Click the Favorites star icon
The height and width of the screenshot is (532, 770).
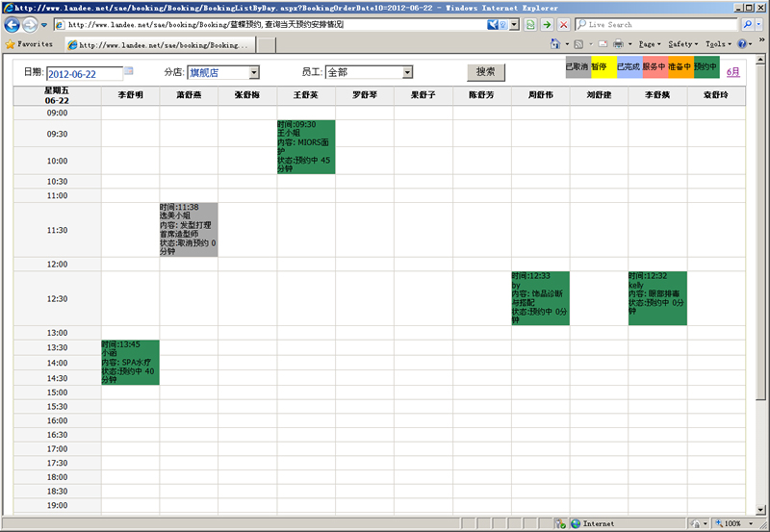point(10,44)
